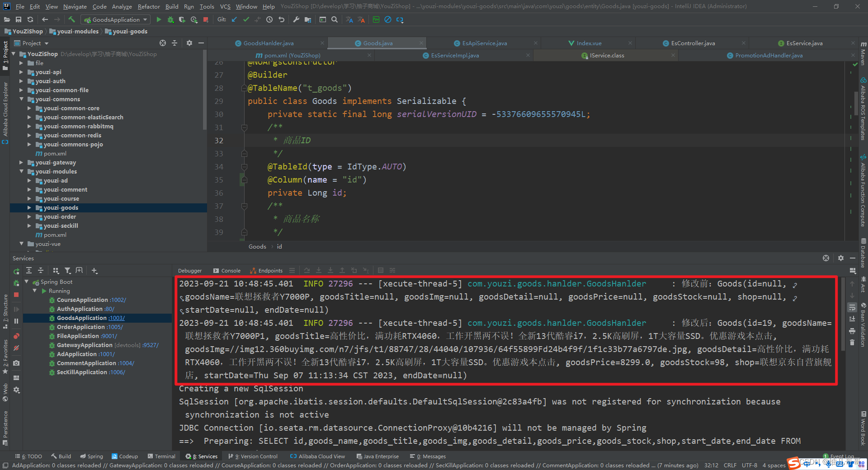Collapse the youzi-commons module
Image resolution: width=868 pixels, height=470 pixels.
coord(21,99)
